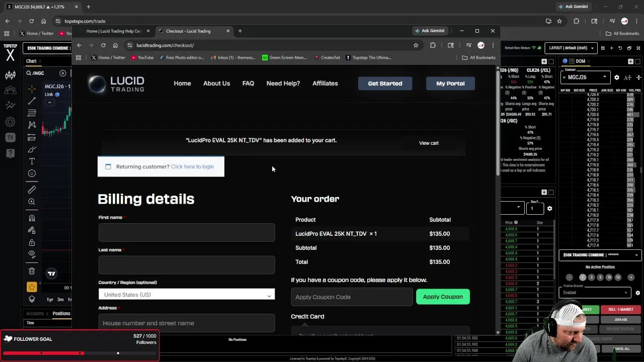Select quantity 10 in DOM order panel
This screenshot has height=362, width=644.
coord(609,277)
